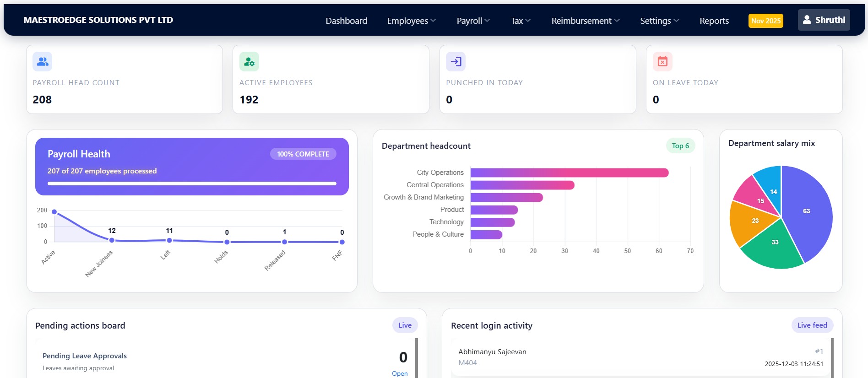Open the Reimbursement dropdown

tap(585, 21)
